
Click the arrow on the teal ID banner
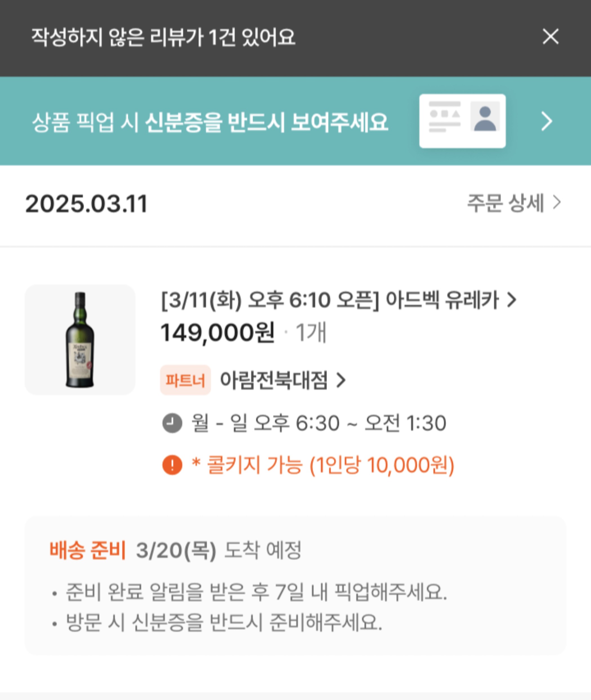547,121
